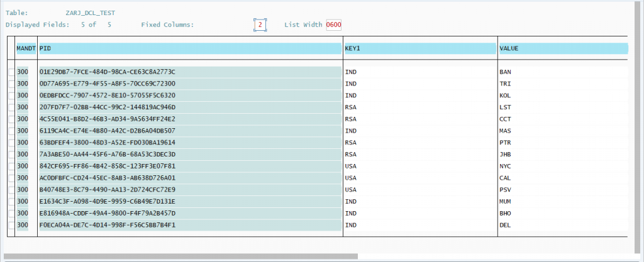Click KEY1 cell IND in the BAN row
The image size is (644, 262).
tap(420, 72)
